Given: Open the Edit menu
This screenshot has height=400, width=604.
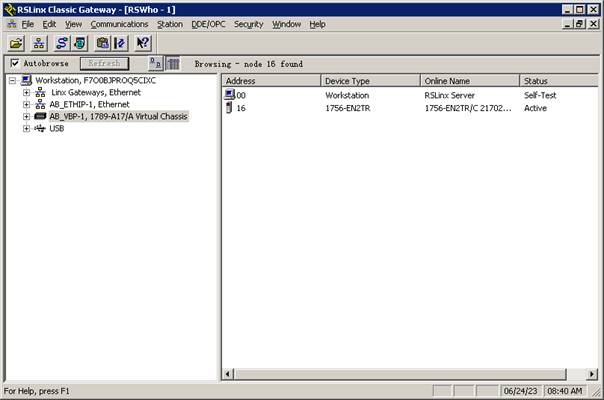Looking at the screenshot, I should tap(49, 24).
